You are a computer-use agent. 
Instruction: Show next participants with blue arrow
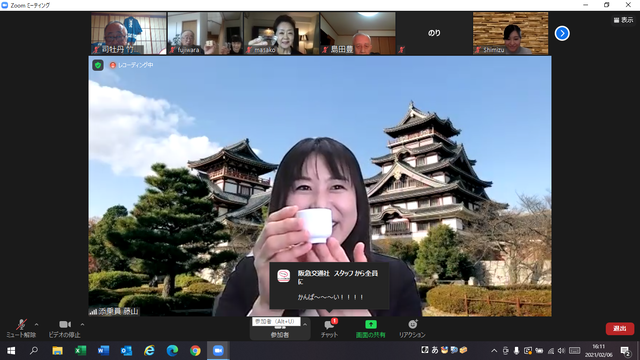pyautogui.click(x=562, y=33)
